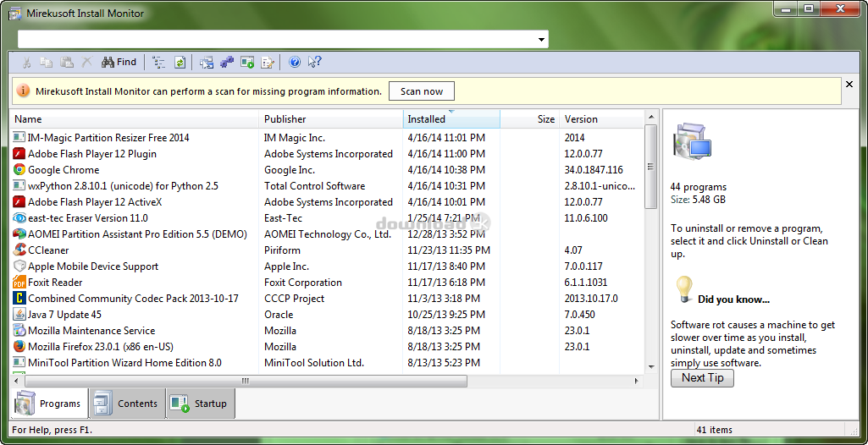Screen dimensions: 868x445
Task: Click the 44 programs summary text
Action: point(698,187)
